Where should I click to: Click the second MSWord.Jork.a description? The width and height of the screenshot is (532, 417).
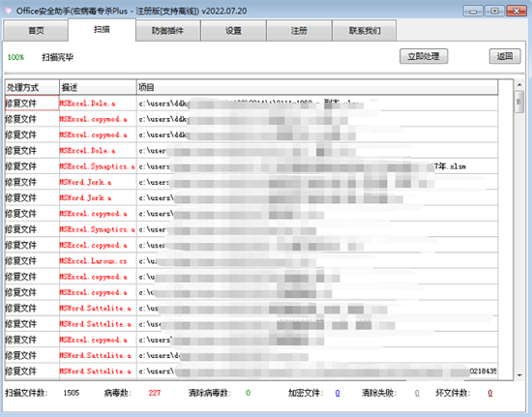[x=85, y=197]
